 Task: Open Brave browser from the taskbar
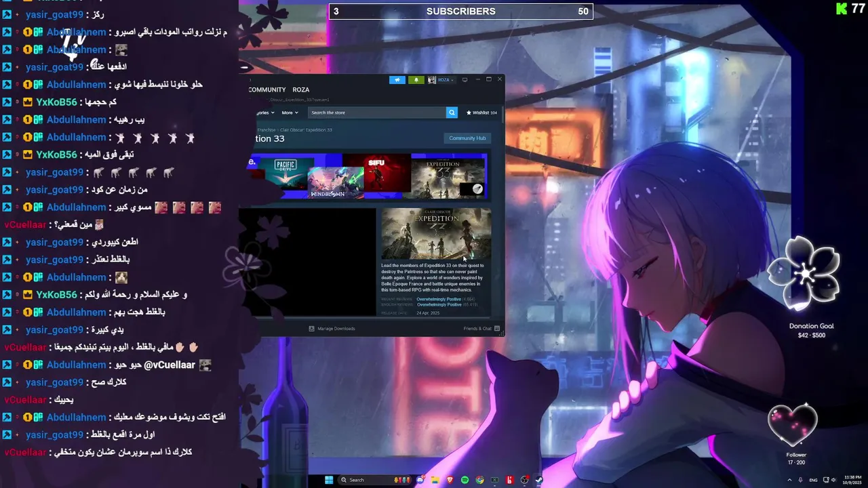pyautogui.click(x=450, y=480)
